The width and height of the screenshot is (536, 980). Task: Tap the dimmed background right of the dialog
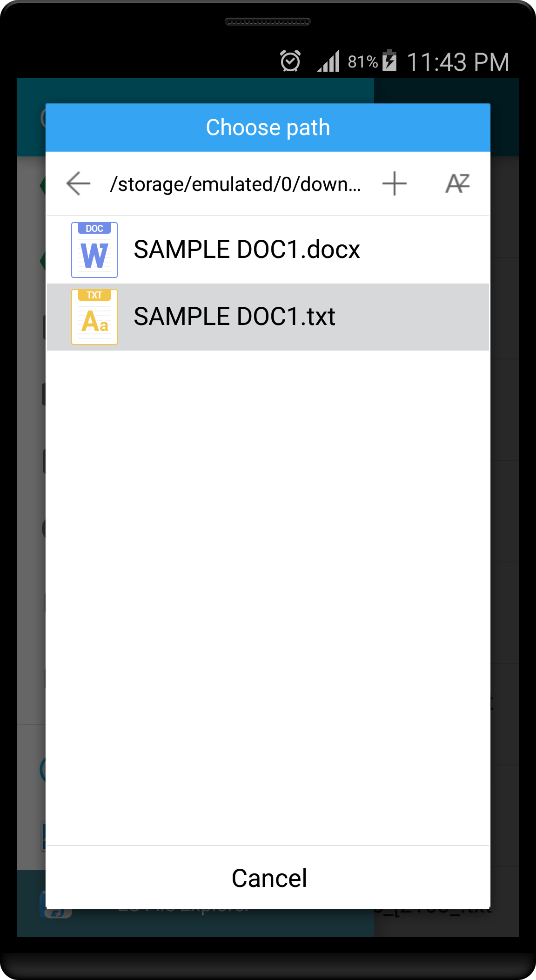pyautogui.click(x=505, y=512)
